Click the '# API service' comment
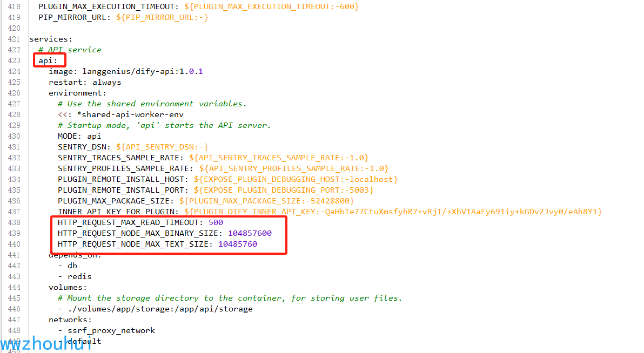644x353 pixels. pyautogui.click(x=70, y=50)
